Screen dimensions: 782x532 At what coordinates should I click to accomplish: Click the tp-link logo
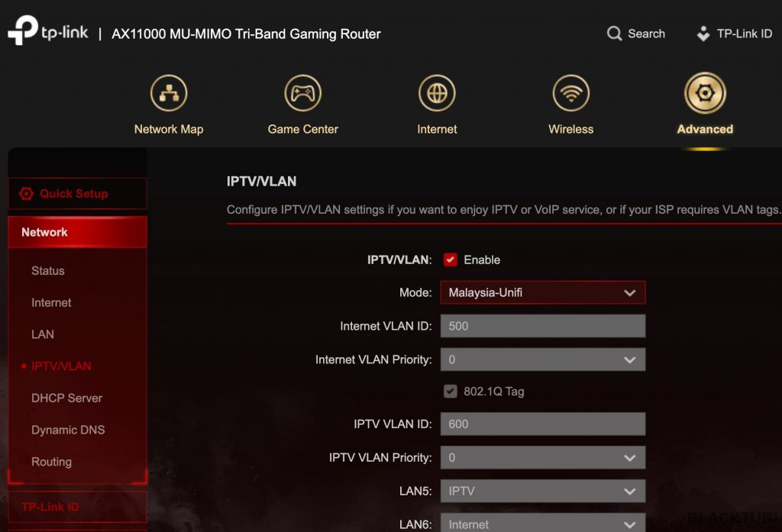click(x=48, y=31)
